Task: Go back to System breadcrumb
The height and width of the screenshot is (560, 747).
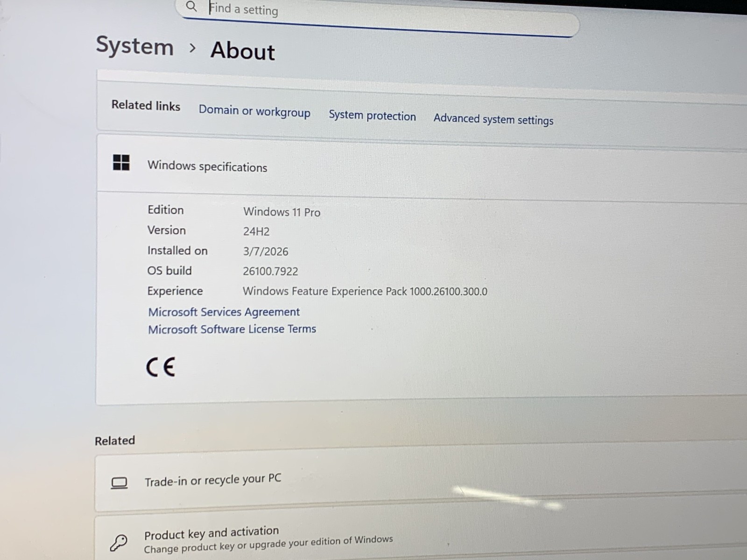Action: [x=134, y=47]
